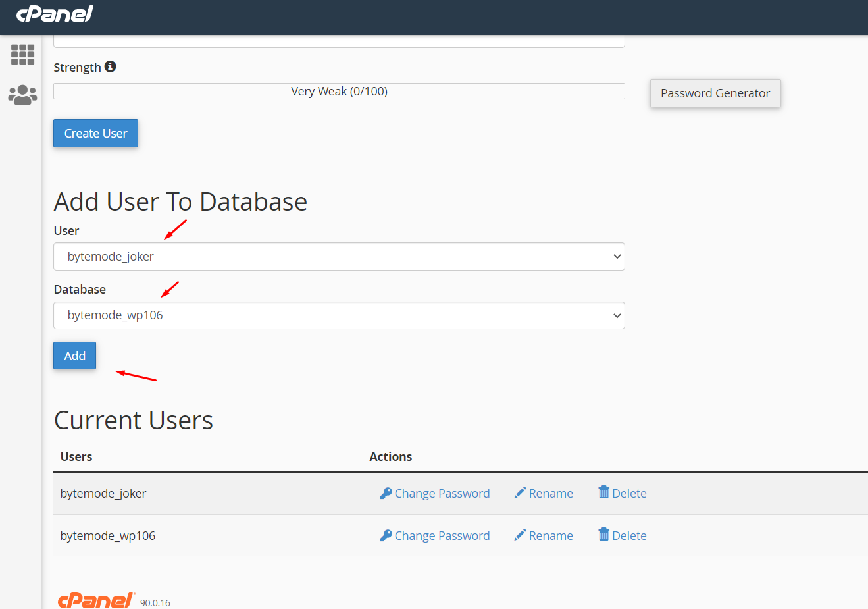Viewport: 868px width, 609px height.
Task: Click pencil icon for bytemode_joker
Action: point(520,493)
